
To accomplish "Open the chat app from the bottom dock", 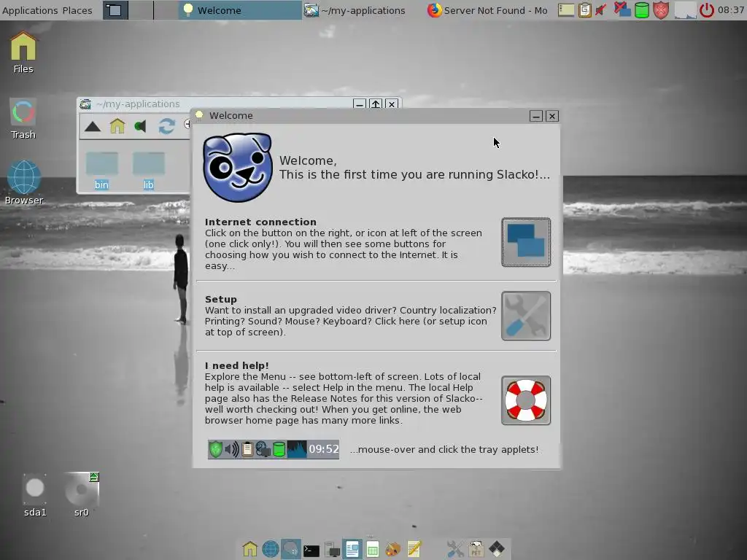I will [290, 549].
